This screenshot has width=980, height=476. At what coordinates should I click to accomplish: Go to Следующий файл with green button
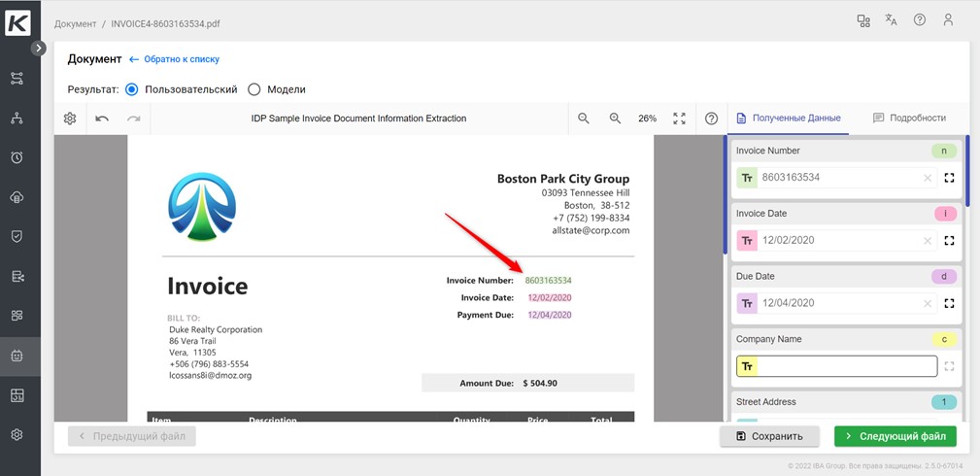pos(895,436)
